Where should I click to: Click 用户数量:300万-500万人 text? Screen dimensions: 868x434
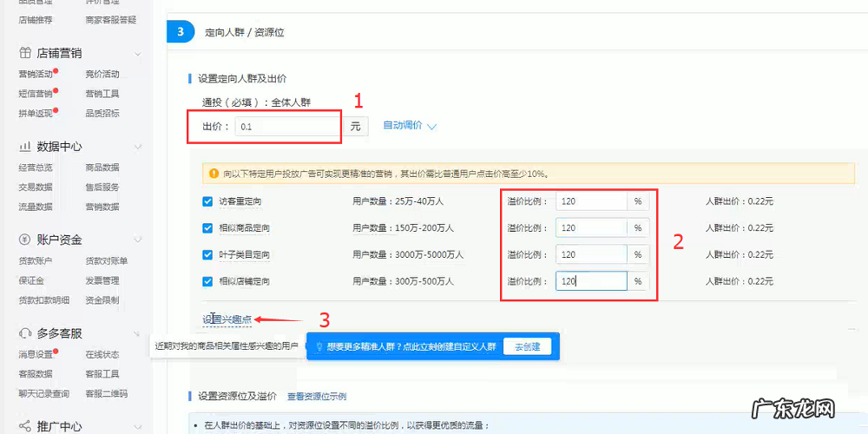404,281
